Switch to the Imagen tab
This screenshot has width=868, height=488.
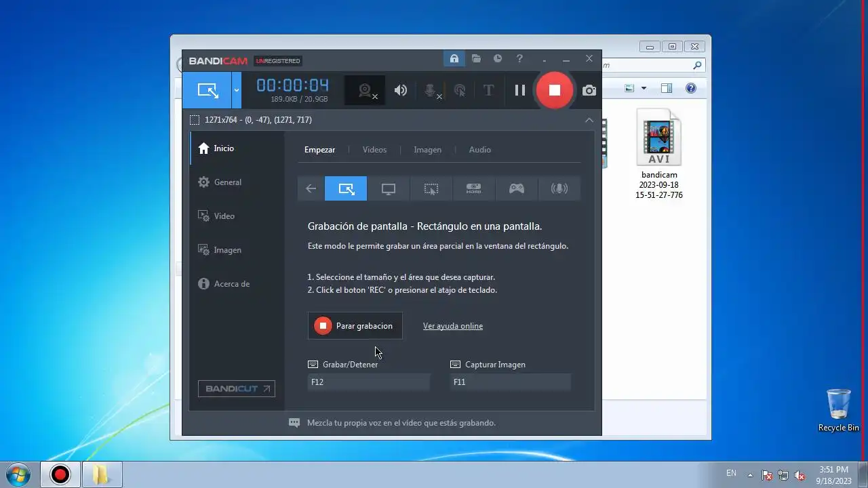pos(427,150)
